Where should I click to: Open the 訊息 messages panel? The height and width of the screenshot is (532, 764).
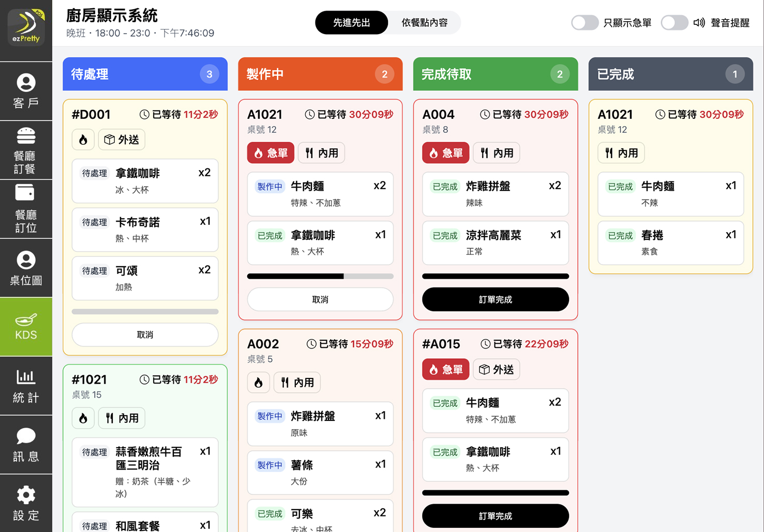[26, 445]
